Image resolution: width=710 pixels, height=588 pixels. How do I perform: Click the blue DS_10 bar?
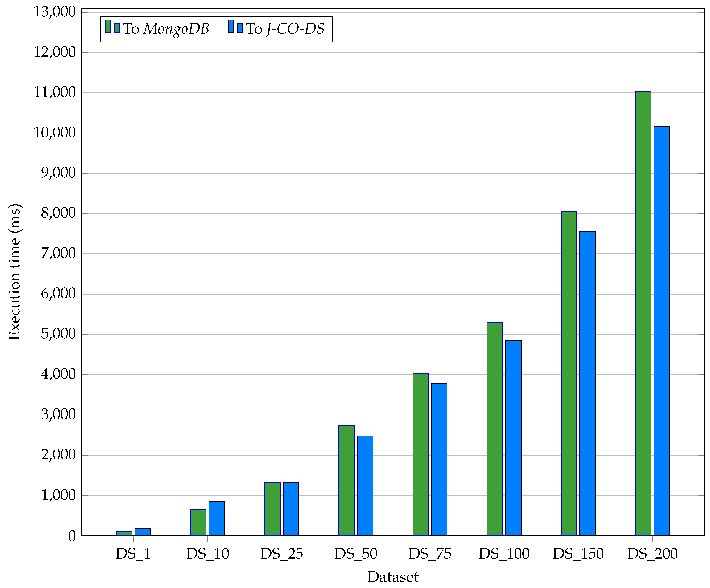(x=217, y=518)
